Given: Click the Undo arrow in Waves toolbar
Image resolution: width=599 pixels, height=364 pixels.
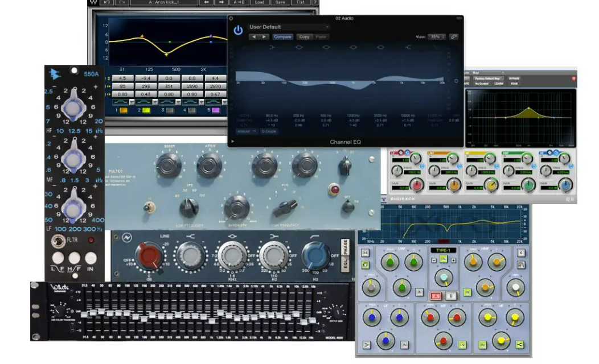Looking at the screenshot, I should point(107,2).
